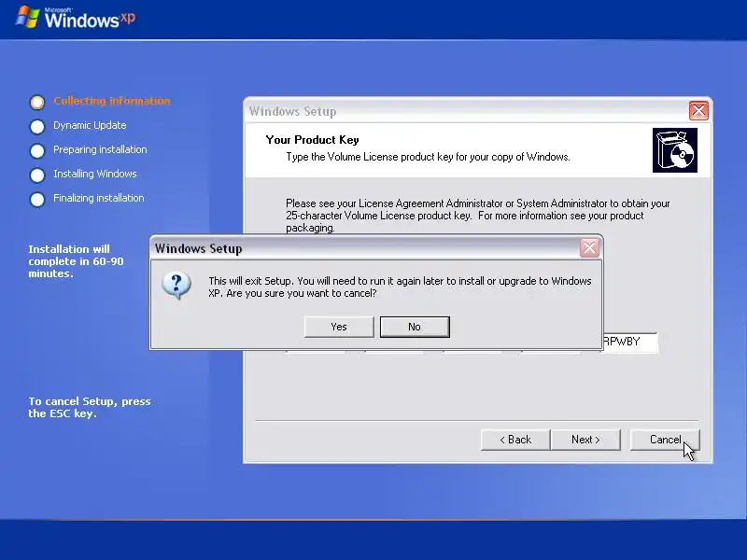This screenshot has height=560, width=747.
Task: Click the 'Your Product Key' heading
Action: pos(312,139)
